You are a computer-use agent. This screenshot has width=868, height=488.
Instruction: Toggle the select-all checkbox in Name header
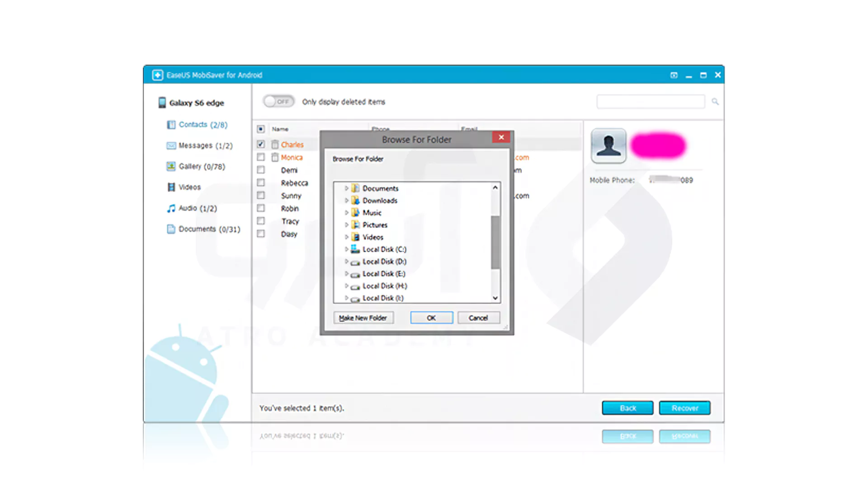(261, 129)
